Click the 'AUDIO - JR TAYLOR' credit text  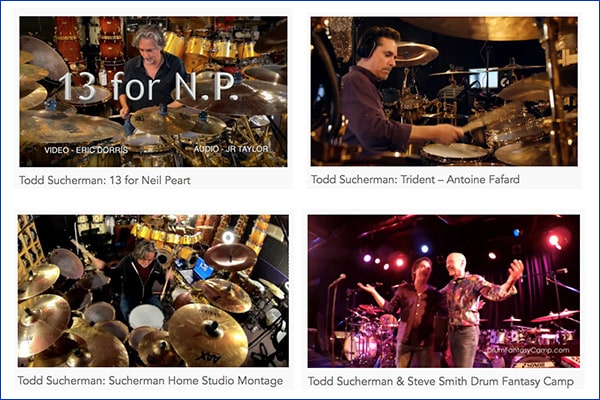point(231,149)
